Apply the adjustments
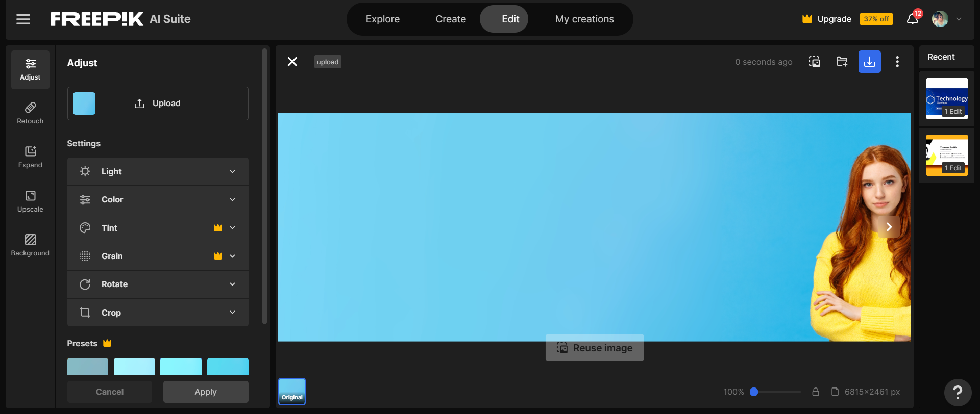The height and width of the screenshot is (414, 980). [x=206, y=392]
